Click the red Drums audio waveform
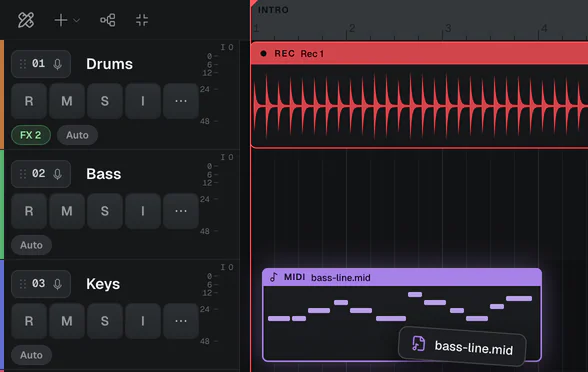Screen dimensions: 588x372 coord(419,106)
